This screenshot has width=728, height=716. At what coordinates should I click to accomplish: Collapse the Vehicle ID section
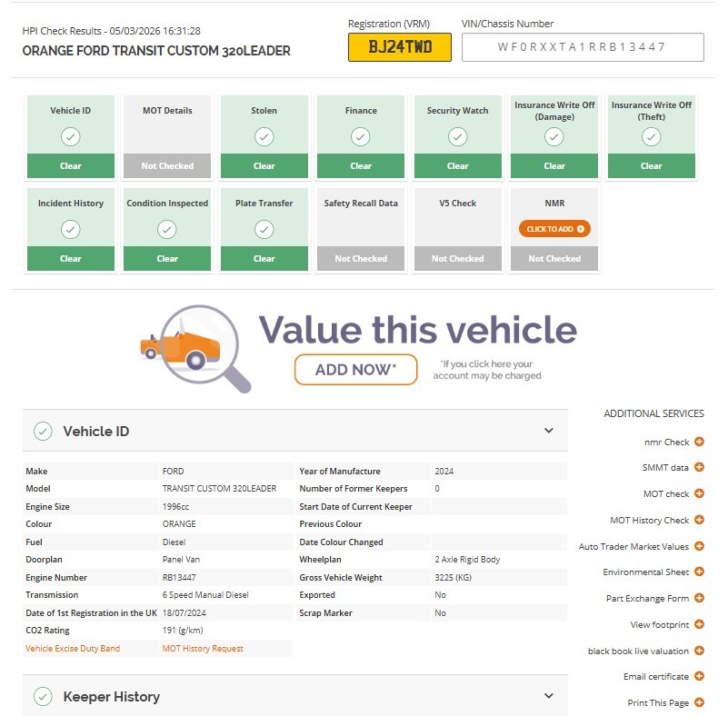[x=549, y=431]
